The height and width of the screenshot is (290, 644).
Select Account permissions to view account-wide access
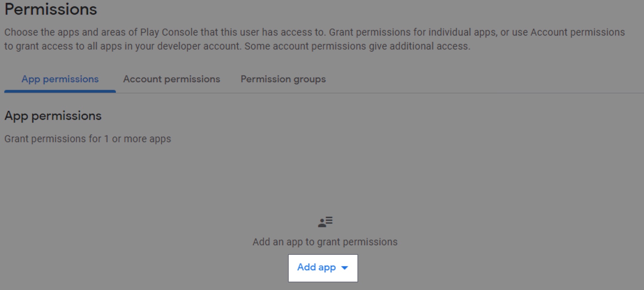point(172,79)
